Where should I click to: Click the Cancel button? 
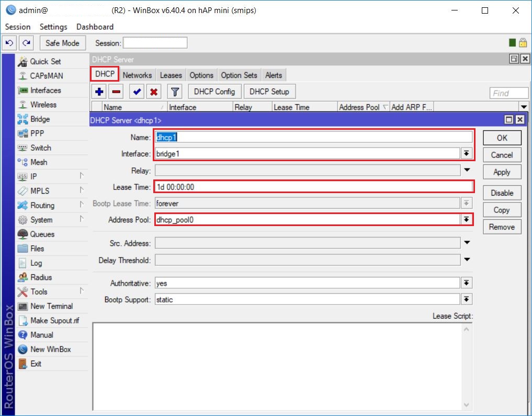502,155
